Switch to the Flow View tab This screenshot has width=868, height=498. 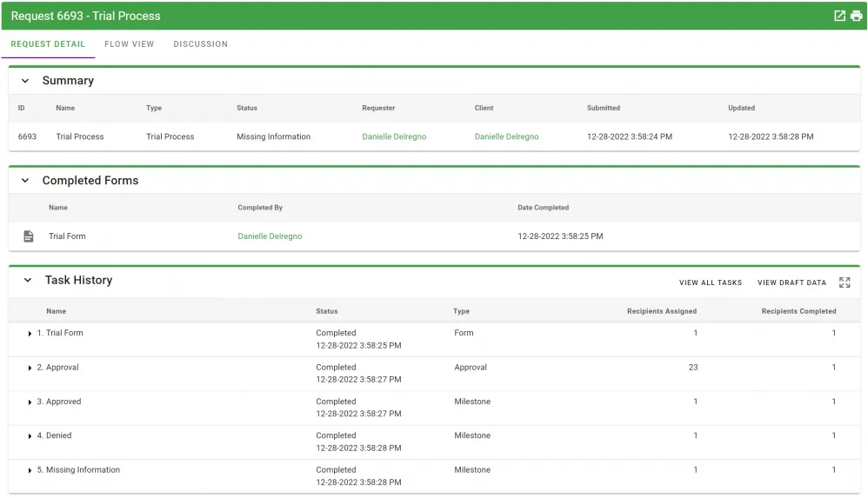pyautogui.click(x=129, y=44)
